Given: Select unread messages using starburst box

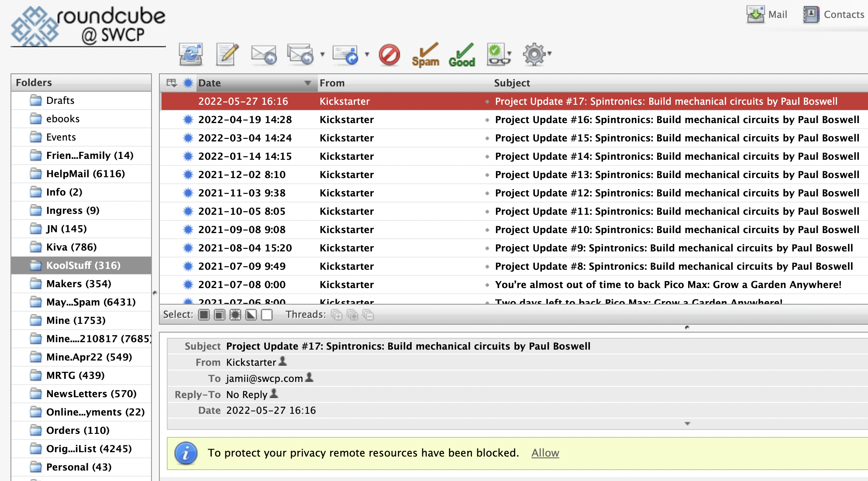Looking at the screenshot, I should click(x=235, y=315).
